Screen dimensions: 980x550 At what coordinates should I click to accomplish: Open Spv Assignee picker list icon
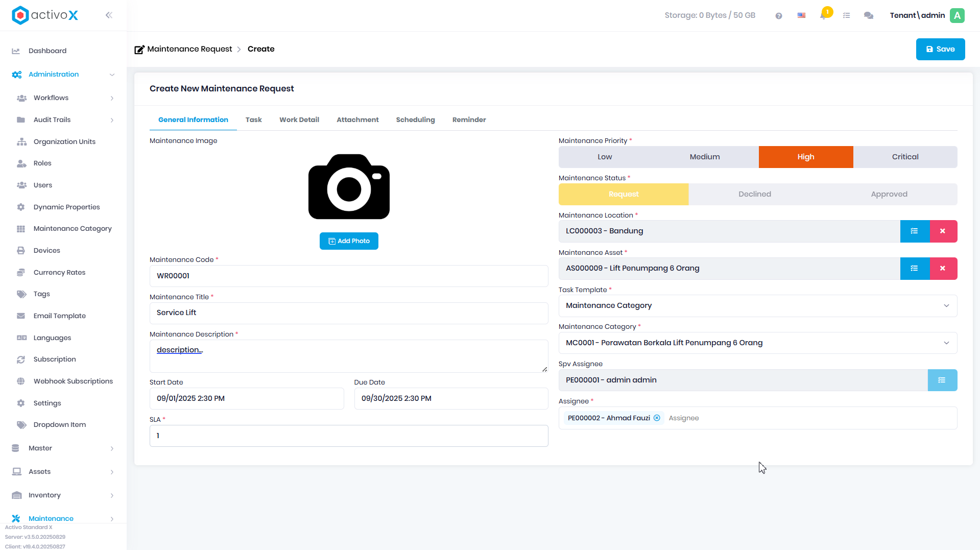pyautogui.click(x=942, y=380)
